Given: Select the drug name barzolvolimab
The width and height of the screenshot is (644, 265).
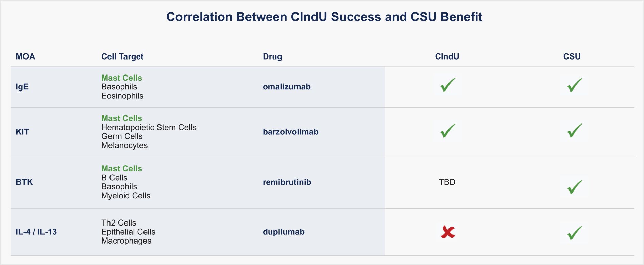Looking at the screenshot, I should (290, 132).
